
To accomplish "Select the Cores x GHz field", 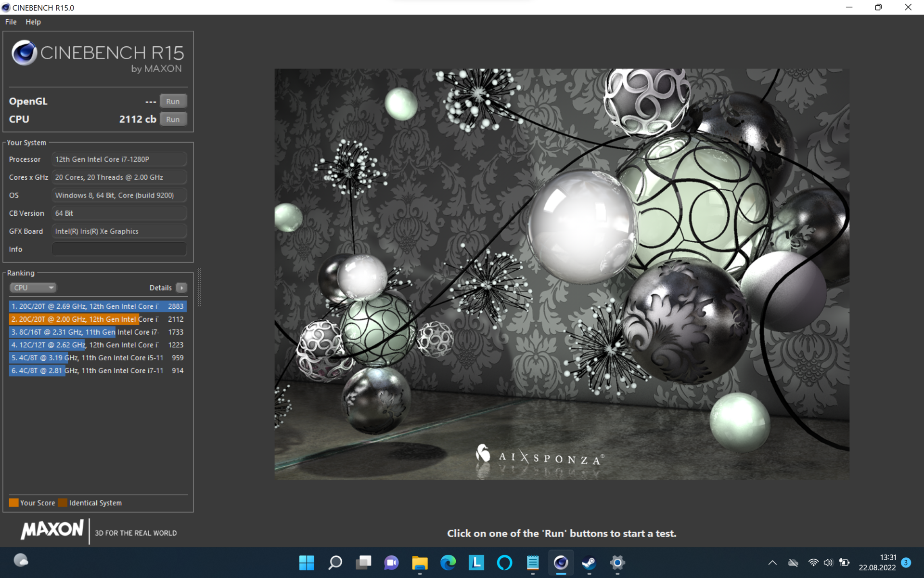I will point(119,177).
